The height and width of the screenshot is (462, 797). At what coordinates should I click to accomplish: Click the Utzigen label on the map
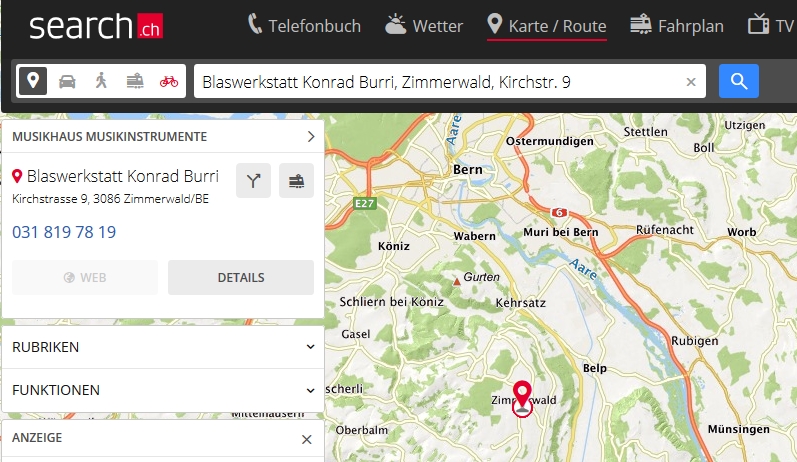(745, 125)
